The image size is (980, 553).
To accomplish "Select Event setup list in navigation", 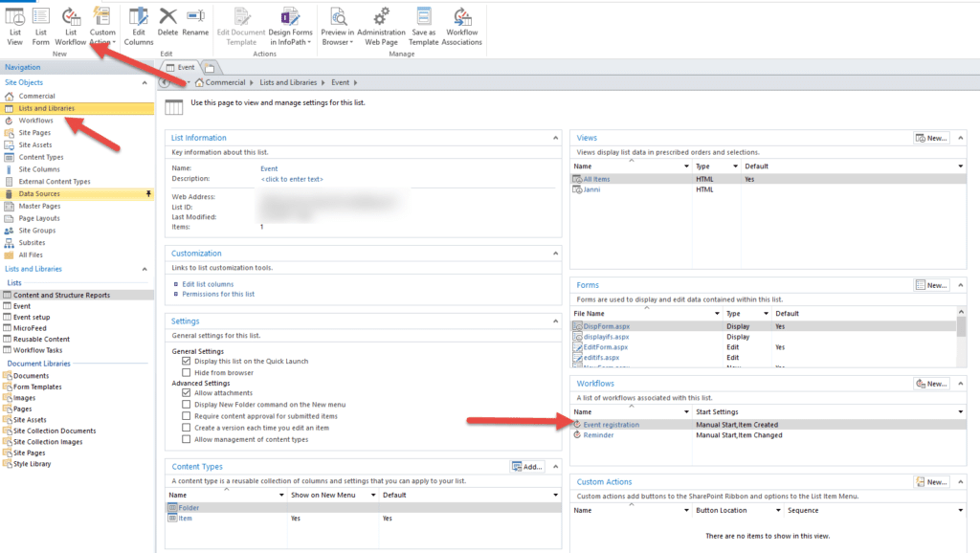I will (x=32, y=318).
